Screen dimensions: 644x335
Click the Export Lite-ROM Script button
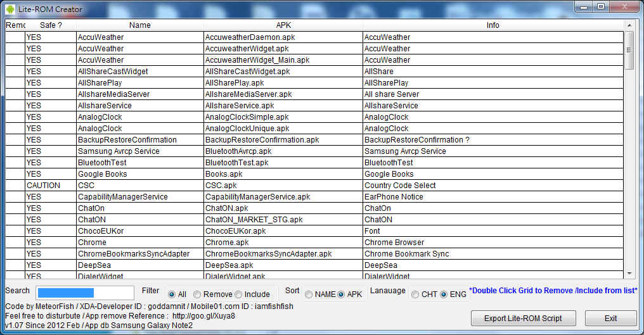pyautogui.click(x=523, y=318)
